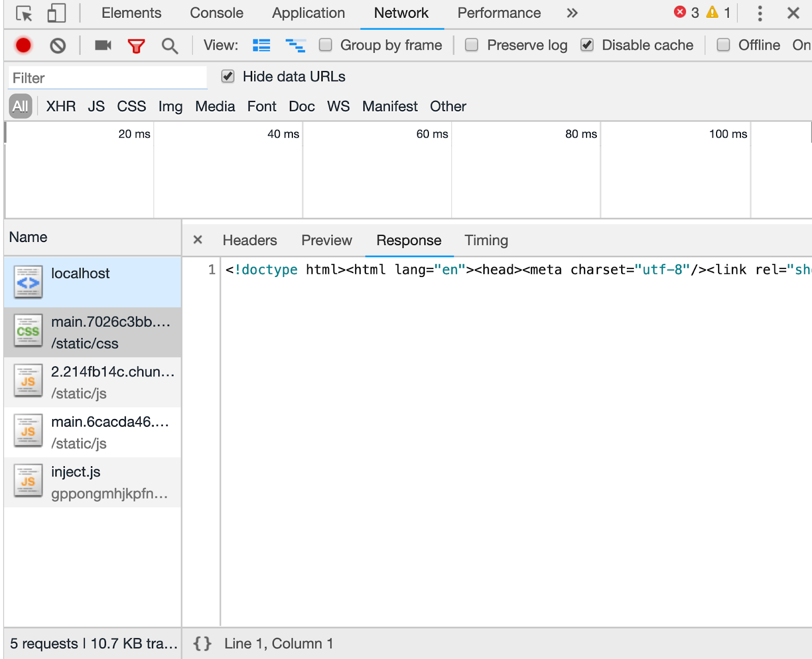The image size is (812, 659).
Task: Click the capture screenshots camera icon
Action: coord(103,46)
